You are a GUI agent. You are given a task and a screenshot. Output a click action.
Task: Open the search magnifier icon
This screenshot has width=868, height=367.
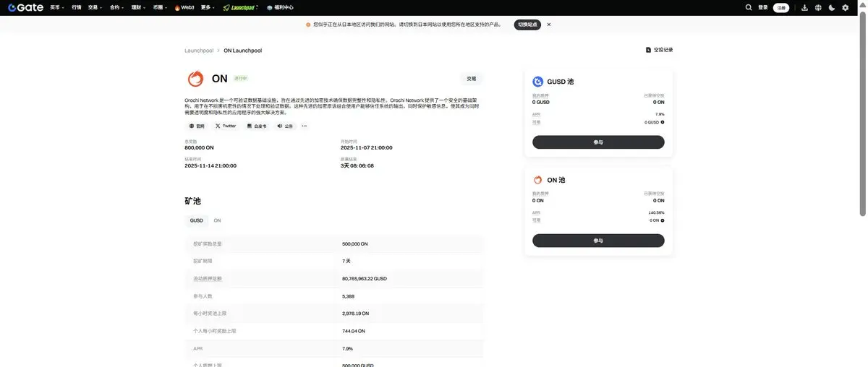749,7
